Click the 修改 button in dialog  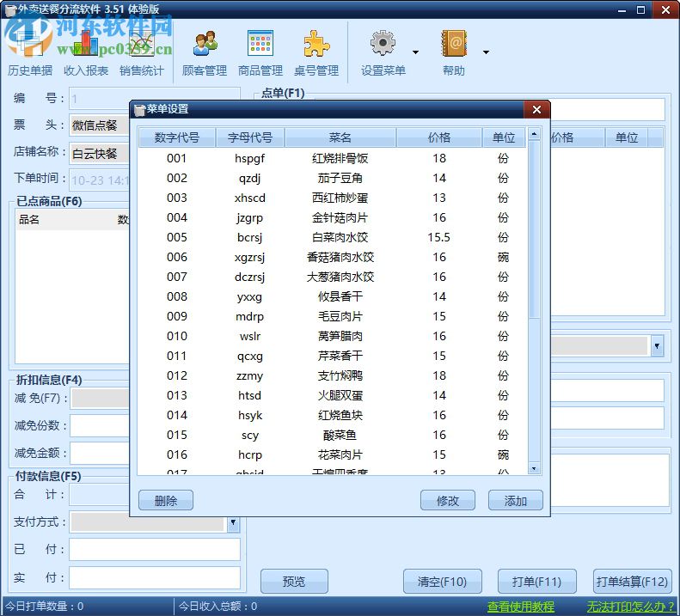point(448,501)
